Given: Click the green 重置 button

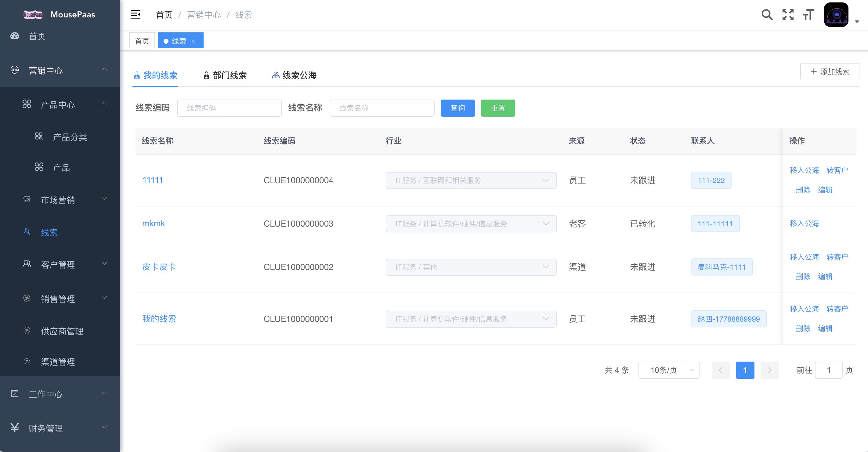Looking at the screenshot, I should pos(498,108).
